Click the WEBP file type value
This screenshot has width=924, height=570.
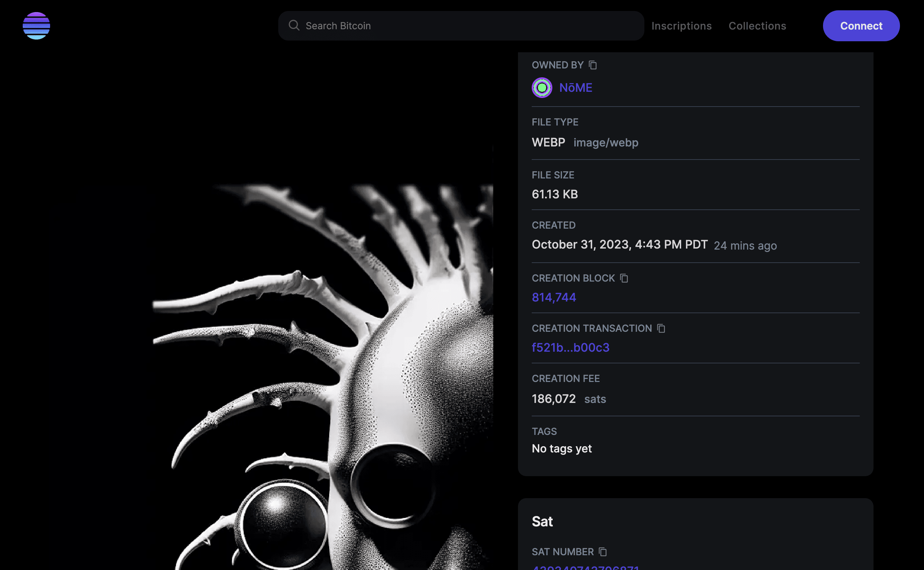[548, 142]
